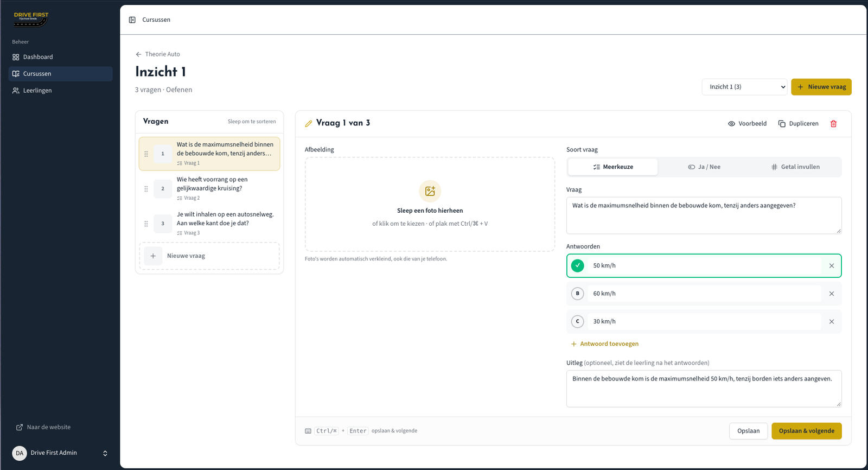Open the Voorbeeld preview

748,124
